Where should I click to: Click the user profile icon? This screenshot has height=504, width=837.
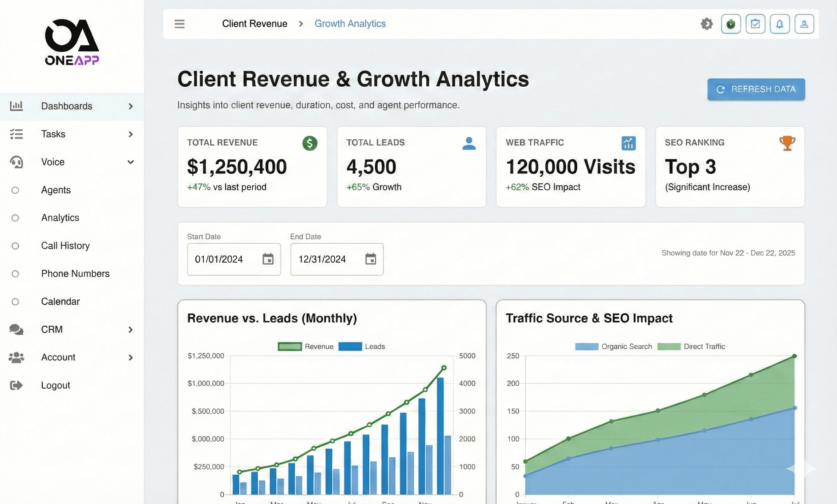(x=804, y=24)
